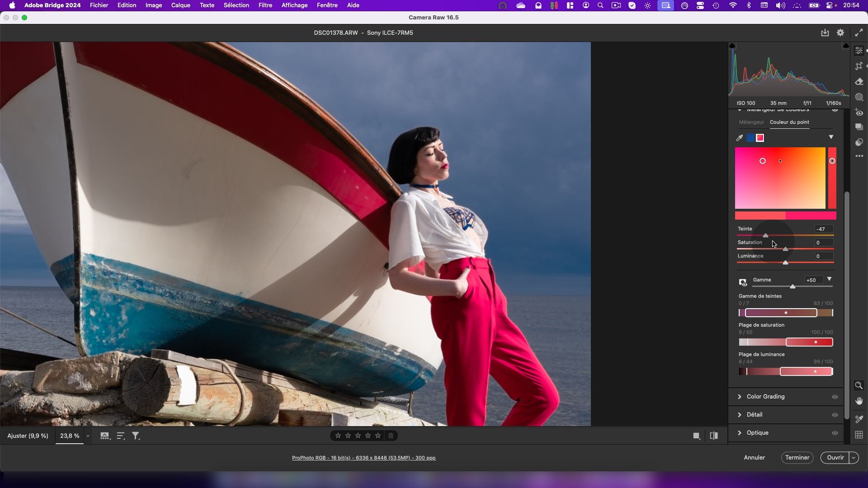Toggle Mélangeur de couleurs visibility eye
868x488 pixels.
pos(835,110)
